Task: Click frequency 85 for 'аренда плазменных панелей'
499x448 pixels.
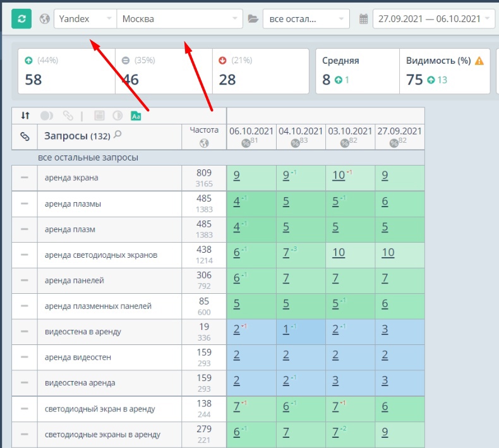Action: [204, 301]
